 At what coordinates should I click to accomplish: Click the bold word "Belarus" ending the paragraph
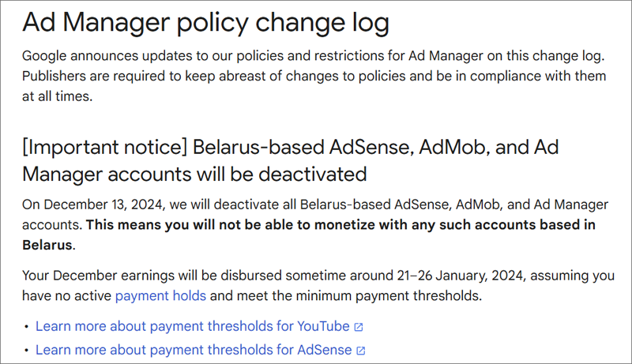point(47,246)
